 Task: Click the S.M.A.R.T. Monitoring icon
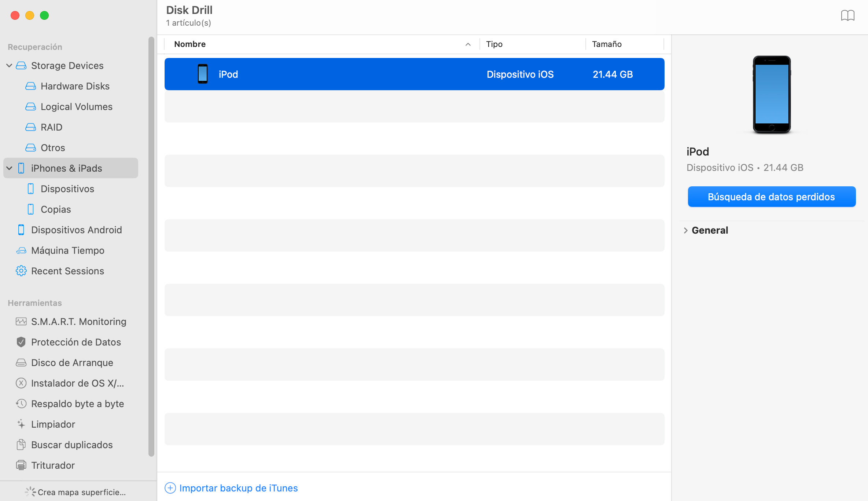pos(21,322)
